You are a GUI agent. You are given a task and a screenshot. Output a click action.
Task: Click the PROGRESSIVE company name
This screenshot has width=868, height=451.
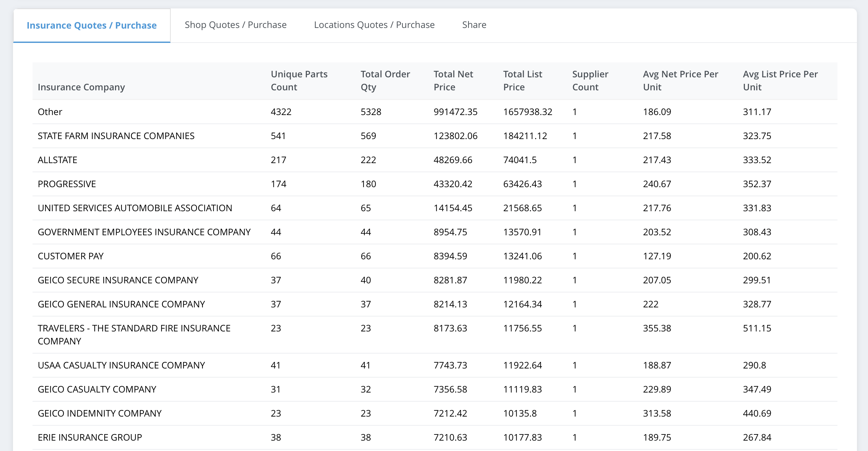pyautogui.click(x=67, y=184)
